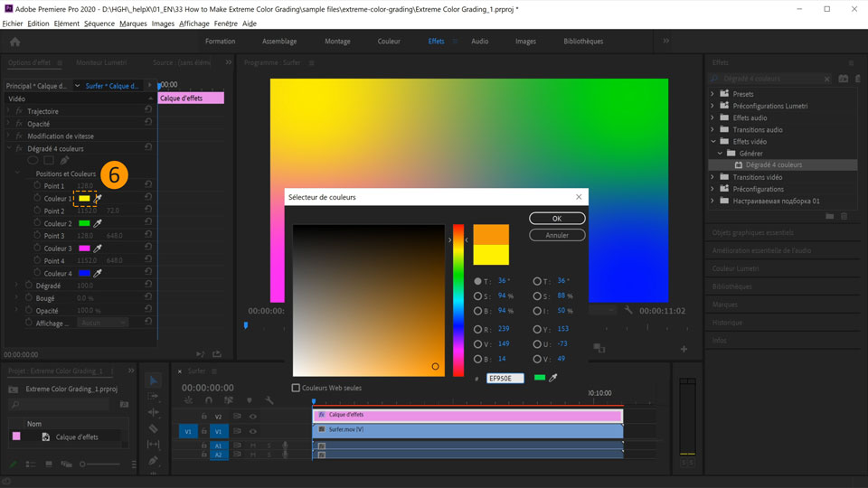Select the Razor tool in the tools panel
The height and width of the screenshot is (488, 868).
tap(154, 428)
